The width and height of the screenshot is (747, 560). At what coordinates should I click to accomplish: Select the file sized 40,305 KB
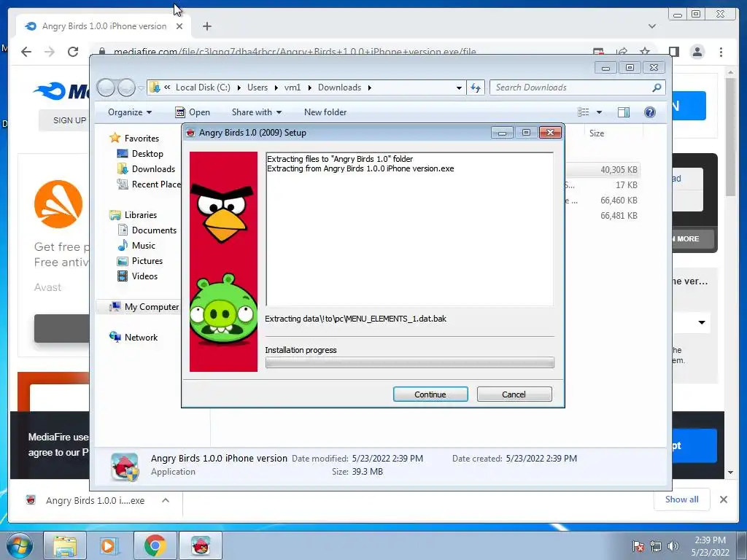[x=619, y=170]
